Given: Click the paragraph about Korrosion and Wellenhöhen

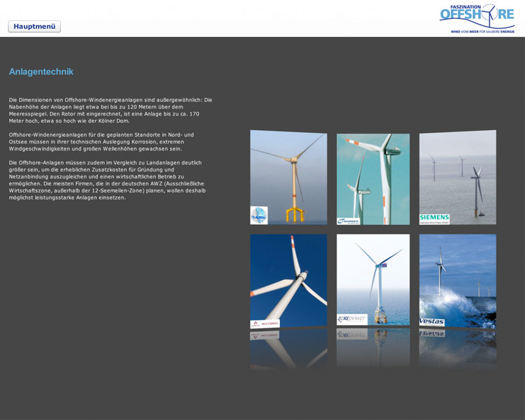Looking at the screenshot, I should 101,141.
